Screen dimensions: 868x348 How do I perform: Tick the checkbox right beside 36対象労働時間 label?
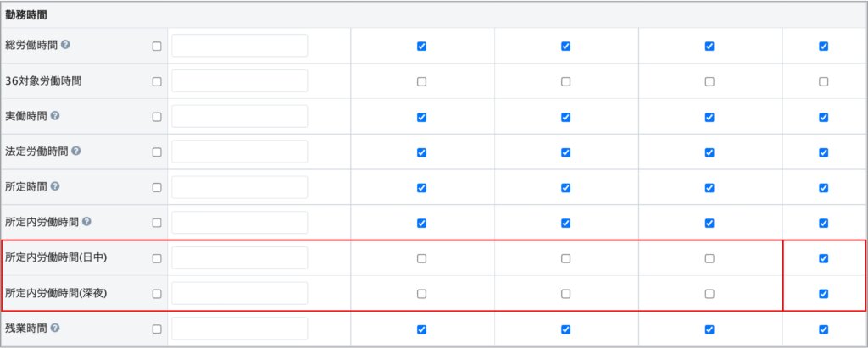(x=156, y=81)
